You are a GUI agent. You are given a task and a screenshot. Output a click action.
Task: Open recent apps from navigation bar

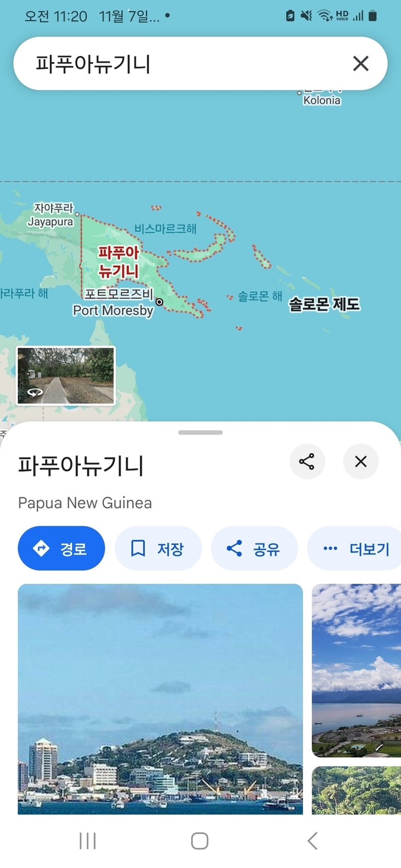coord(87,840)
